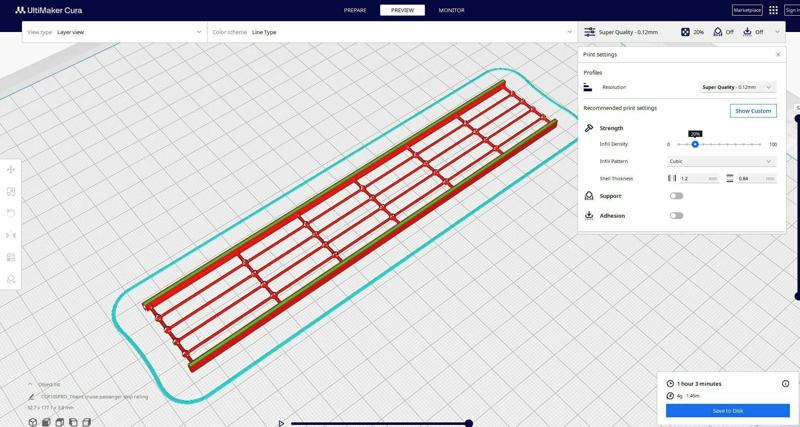Open the Resolution profile dropdown
Screen dimensions: 800x427
coord(737,87)
